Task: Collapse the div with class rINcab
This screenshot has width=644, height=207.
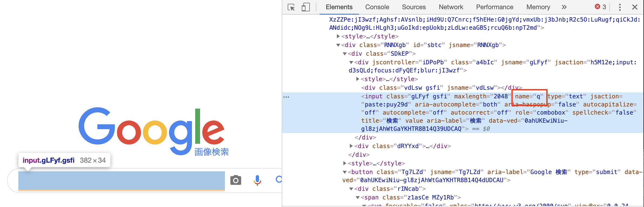Action: tap(351, 189)
